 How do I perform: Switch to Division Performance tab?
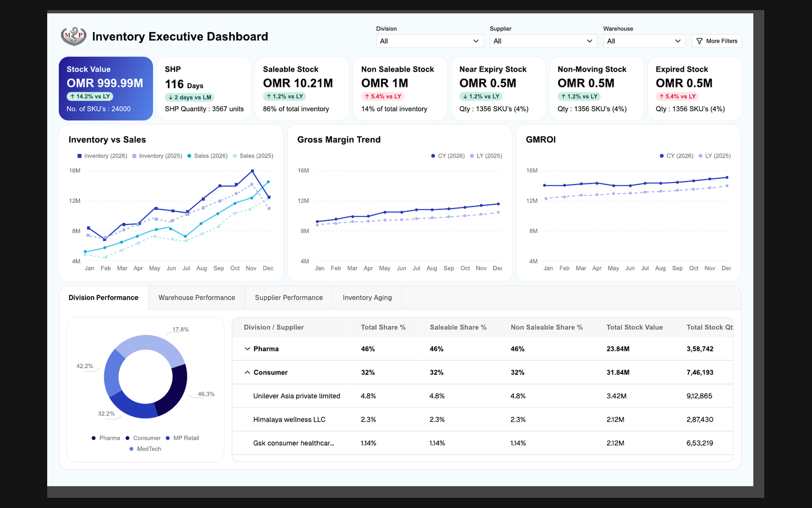tap(104, 298)
